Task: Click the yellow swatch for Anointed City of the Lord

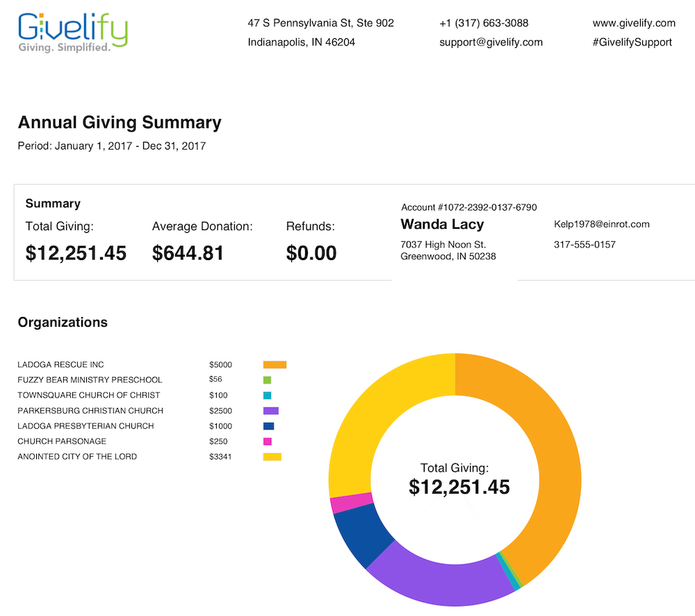Action: point(272,457)
